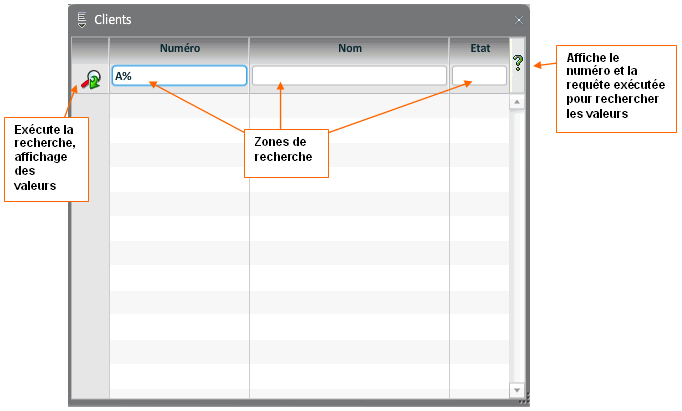
Task: Click the scrollbar down arrow
Action: [x=517, y=389]
